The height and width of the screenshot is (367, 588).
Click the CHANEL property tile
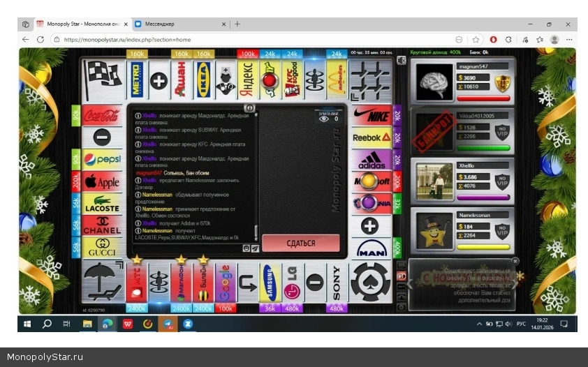click(102, 226)
